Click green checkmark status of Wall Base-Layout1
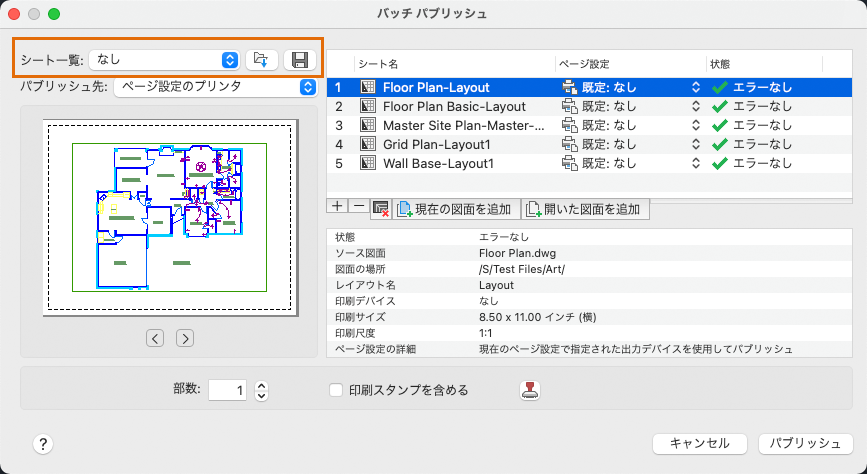This screenshot has height=474, width=867. pyautogui.click(x=719, y=164)
